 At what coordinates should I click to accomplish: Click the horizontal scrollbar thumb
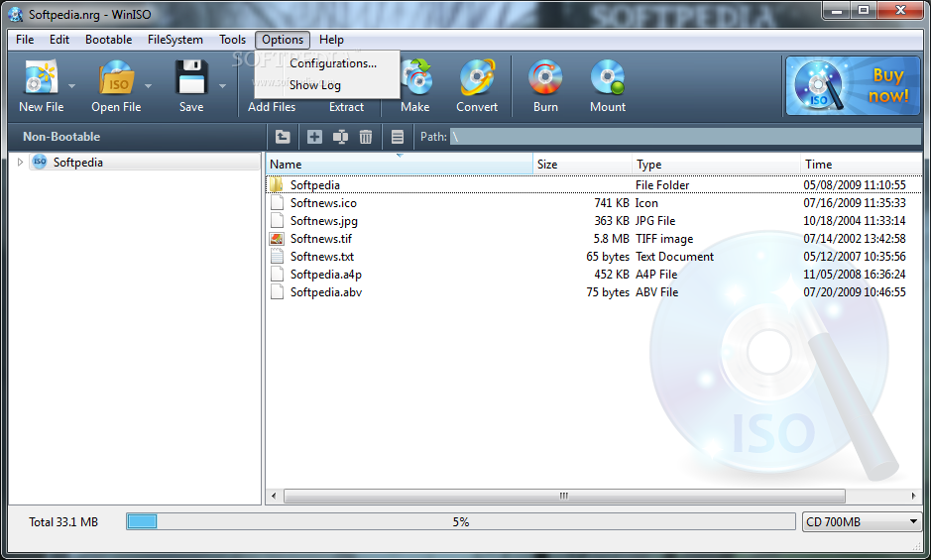(x=564, y=496)
